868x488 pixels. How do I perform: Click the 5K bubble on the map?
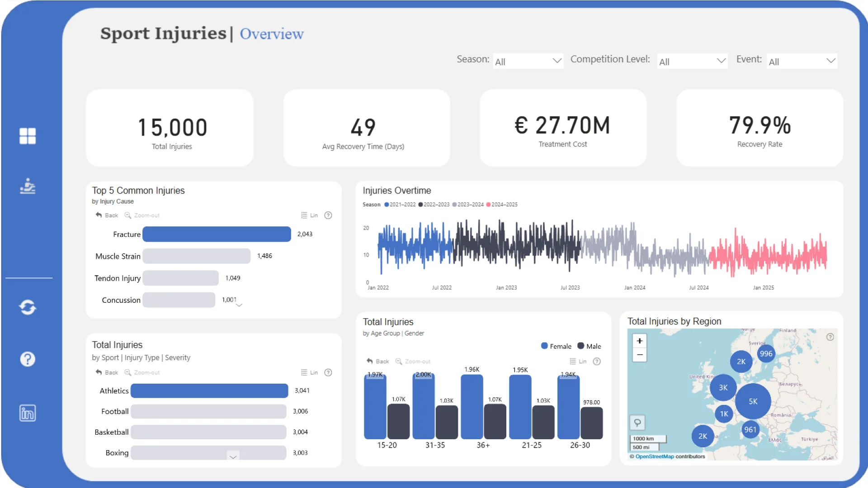point(753,401)
